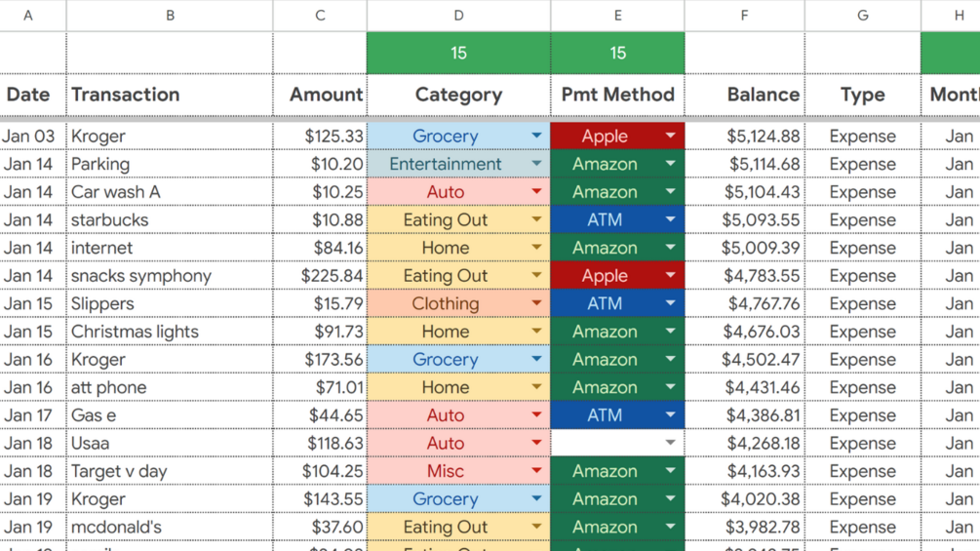Select column D header

click(x=458, y=16)
